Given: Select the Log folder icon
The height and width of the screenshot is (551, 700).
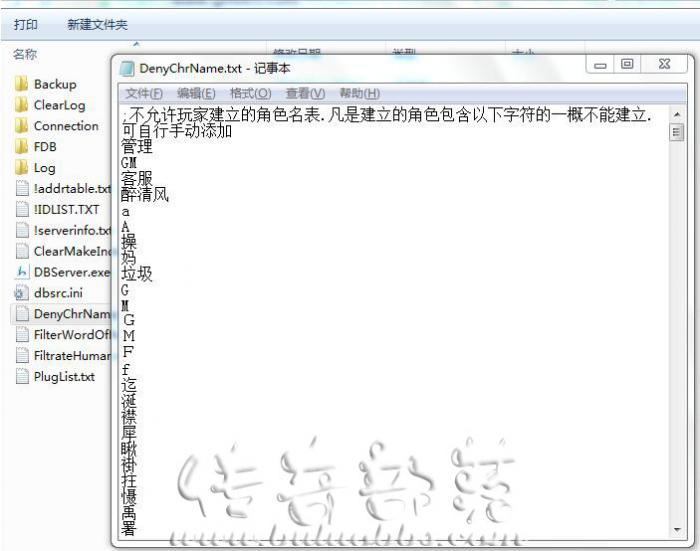Looking at the screenshot, I should (x=21, y=168).
